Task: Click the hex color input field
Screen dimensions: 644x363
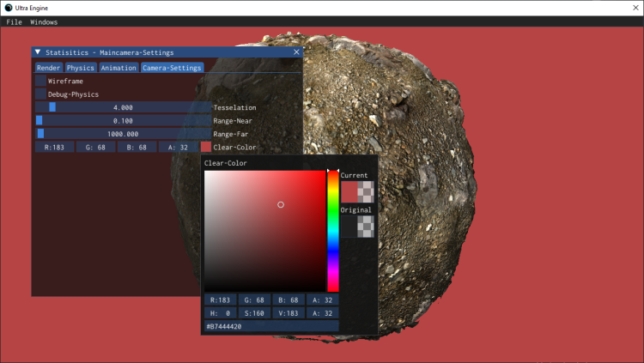Action: click(270, 326)
